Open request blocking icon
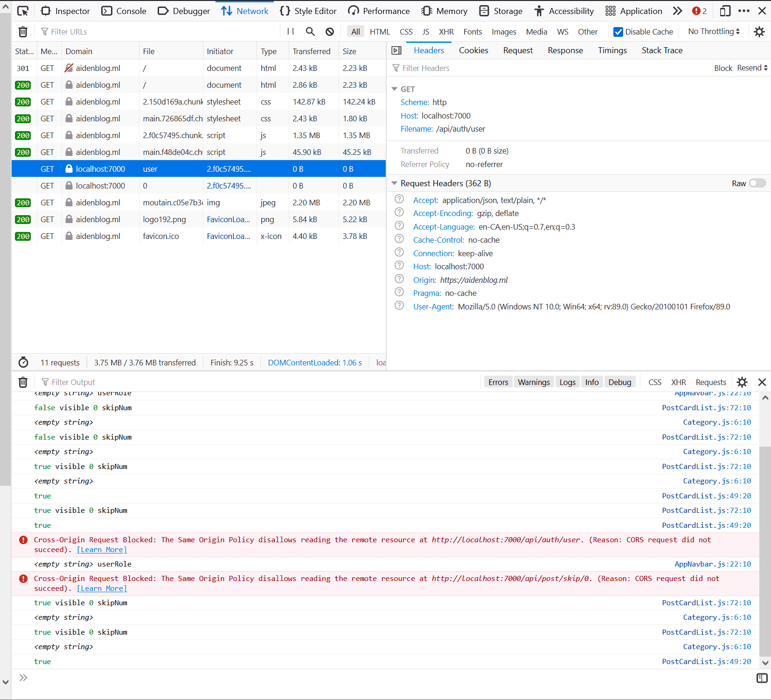The image size is (771, 700). pyautogui.click(x=330, y=32)
